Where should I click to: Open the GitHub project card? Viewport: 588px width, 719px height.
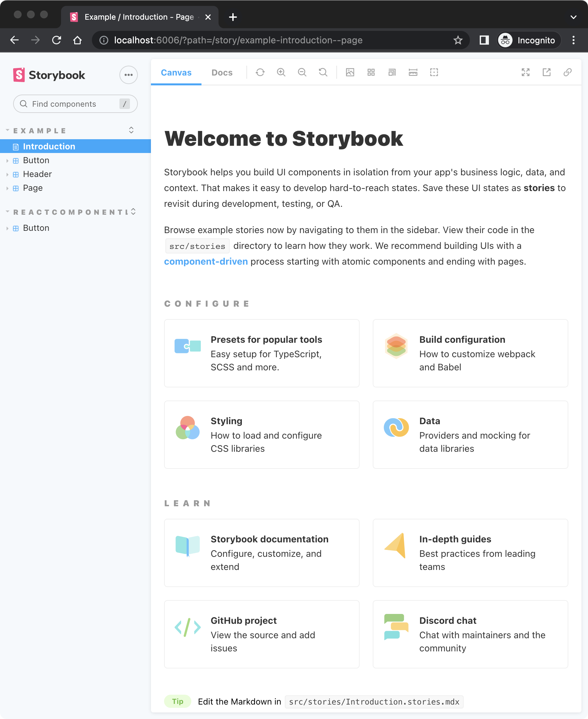262,634
